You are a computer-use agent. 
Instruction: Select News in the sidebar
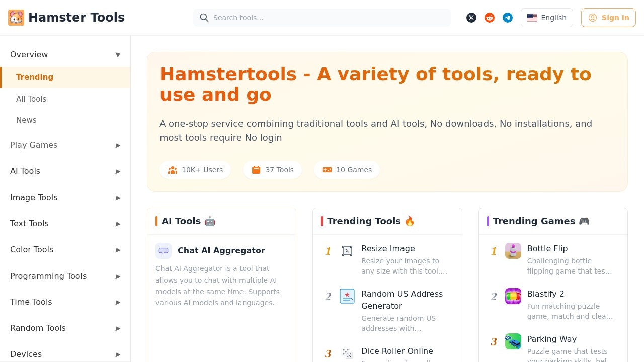click(26, 120)
